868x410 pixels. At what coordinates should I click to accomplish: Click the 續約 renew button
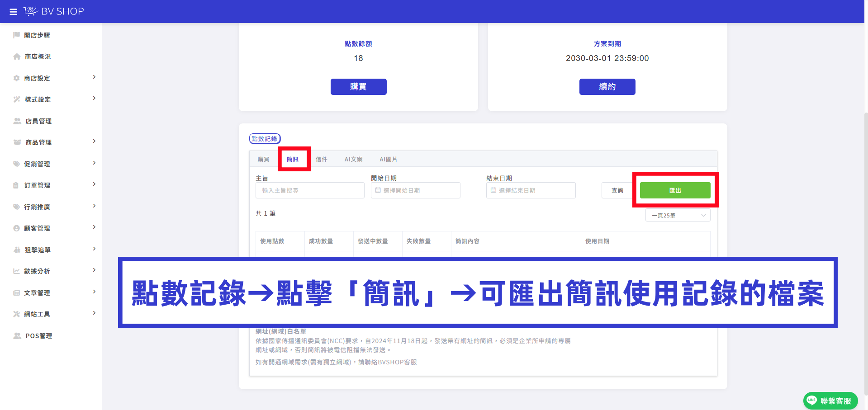[607, 87]
